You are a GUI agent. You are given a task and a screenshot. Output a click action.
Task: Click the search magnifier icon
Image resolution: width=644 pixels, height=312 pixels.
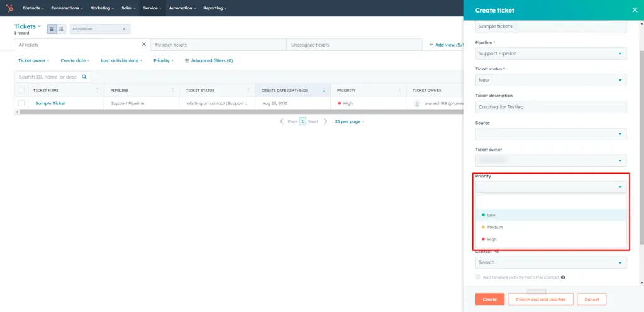84,77
